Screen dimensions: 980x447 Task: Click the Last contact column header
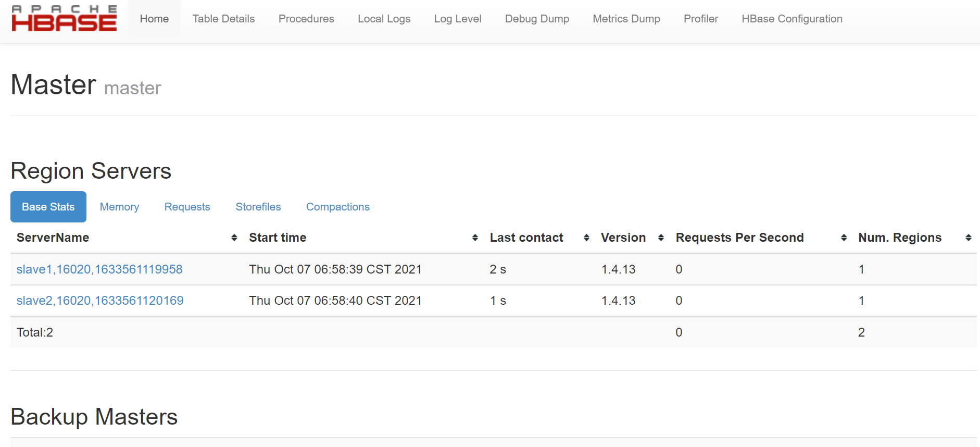(x=526, y=238)
